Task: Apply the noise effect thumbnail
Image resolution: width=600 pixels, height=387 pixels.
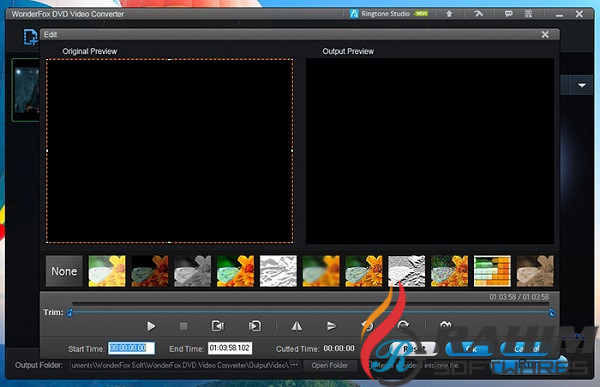Action: 450,271
